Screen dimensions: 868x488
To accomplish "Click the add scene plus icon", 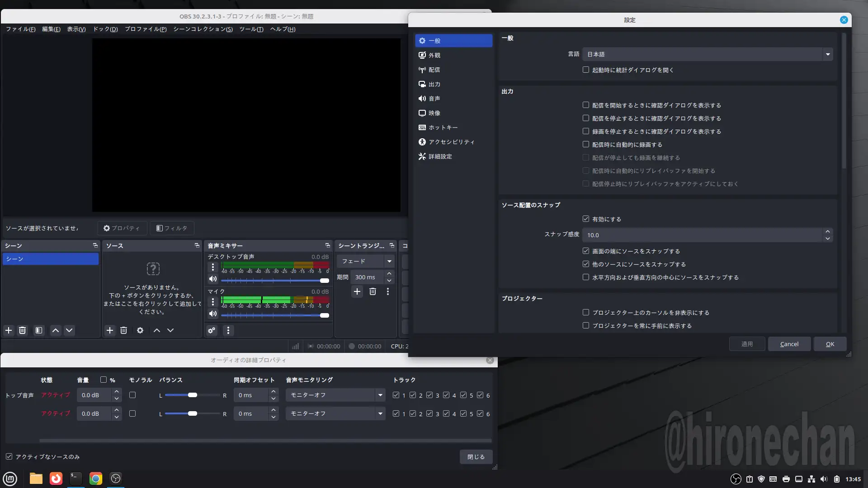I will point(9,330).
